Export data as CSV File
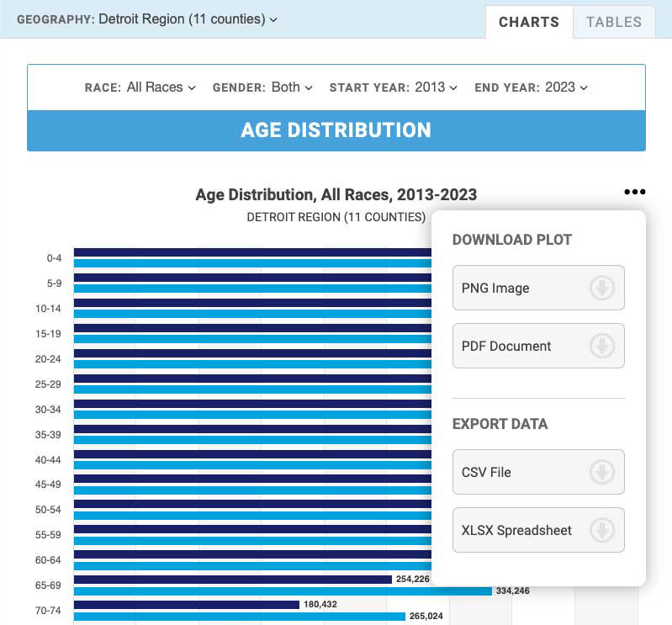This screenshot has width=672, height=625. [538, 472]
